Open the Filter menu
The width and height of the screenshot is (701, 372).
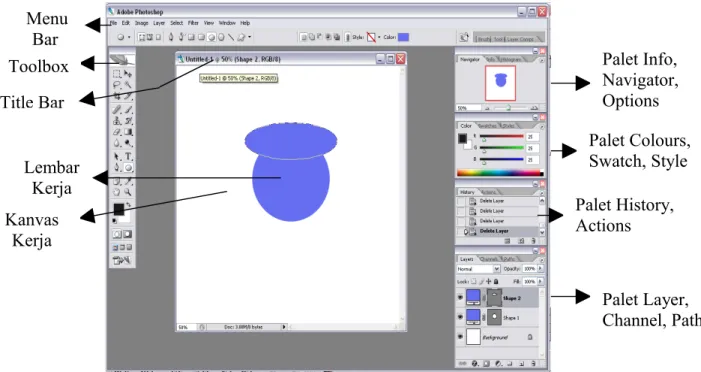[x=193, y=23]
